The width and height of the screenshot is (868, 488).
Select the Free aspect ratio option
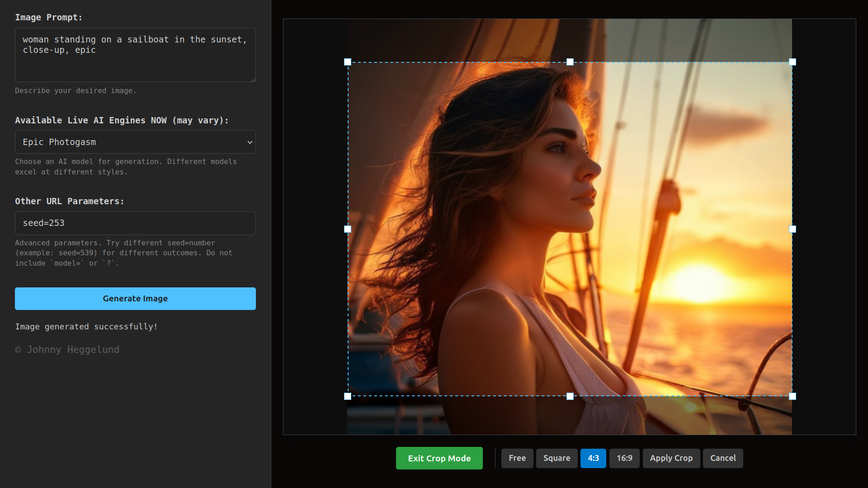pyautogui.click(x=517, y=458)
